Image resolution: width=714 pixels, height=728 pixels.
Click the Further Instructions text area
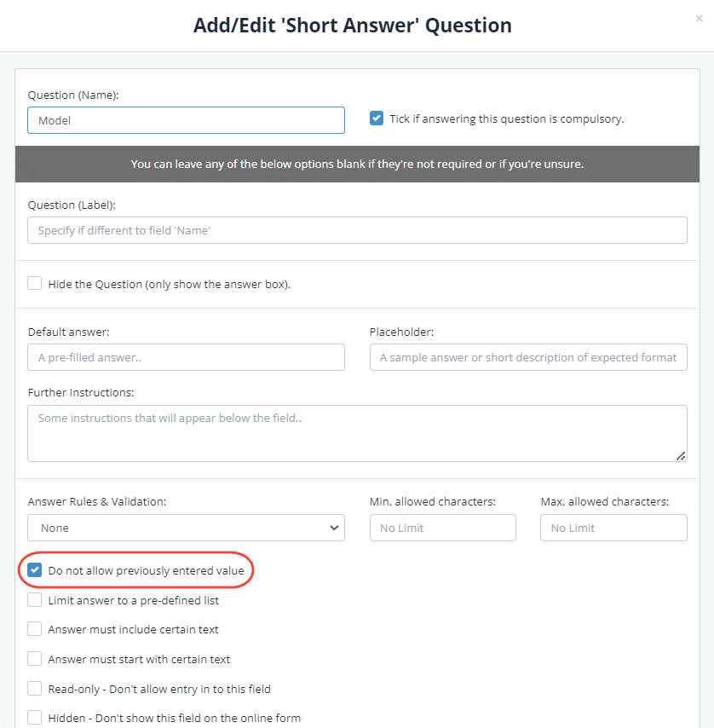[x=357, y=433]
